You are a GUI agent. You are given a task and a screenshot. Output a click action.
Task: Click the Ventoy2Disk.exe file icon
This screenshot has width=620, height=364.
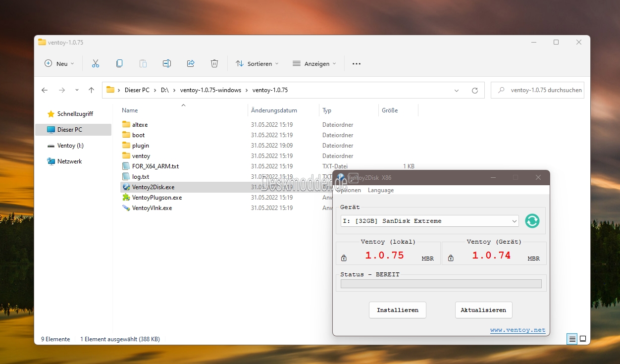coord(126,187)
